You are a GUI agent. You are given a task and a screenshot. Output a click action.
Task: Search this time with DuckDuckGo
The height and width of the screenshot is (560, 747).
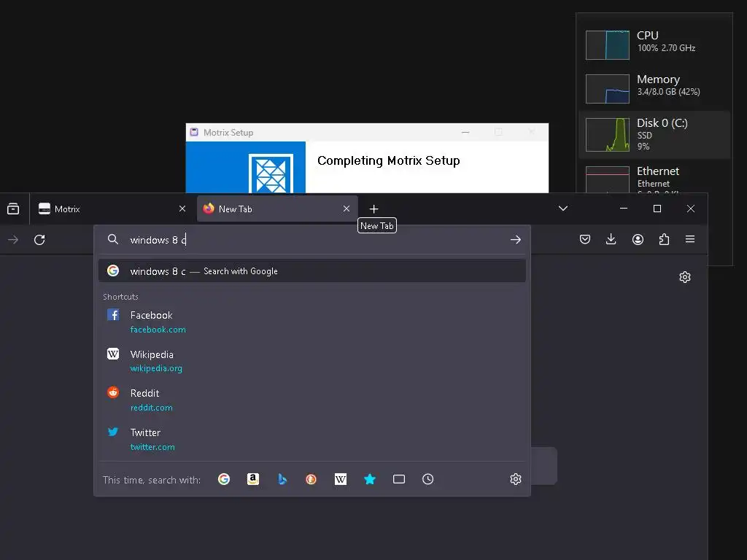pyautogui.click(x=311, y=479)
